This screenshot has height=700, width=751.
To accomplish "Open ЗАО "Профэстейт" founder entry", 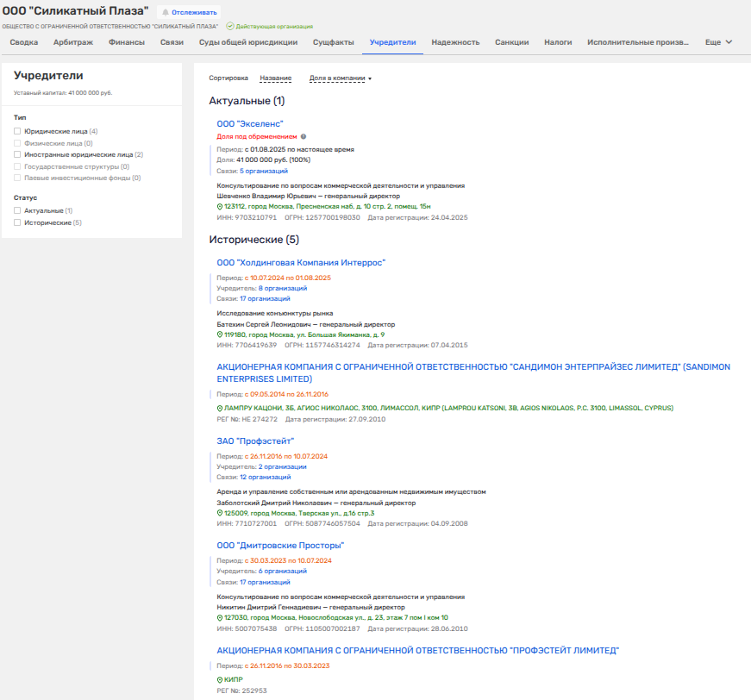I will click(255, 441).
